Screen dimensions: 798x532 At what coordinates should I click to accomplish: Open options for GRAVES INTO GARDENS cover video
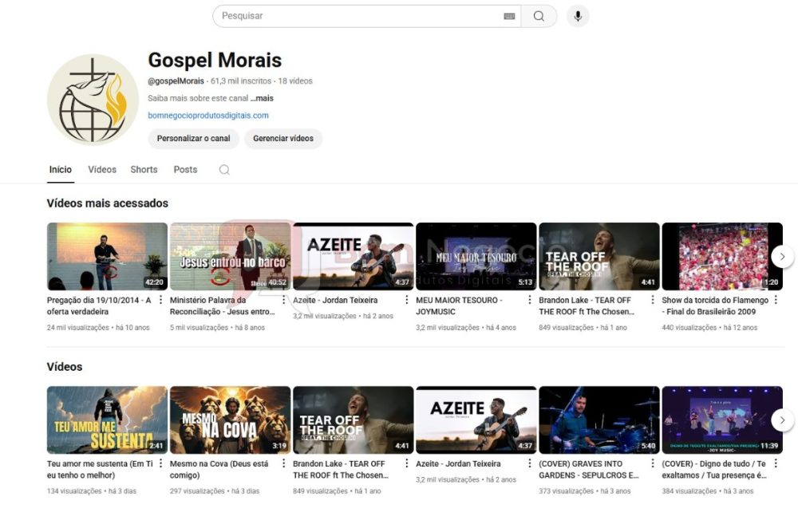[653, 463]
